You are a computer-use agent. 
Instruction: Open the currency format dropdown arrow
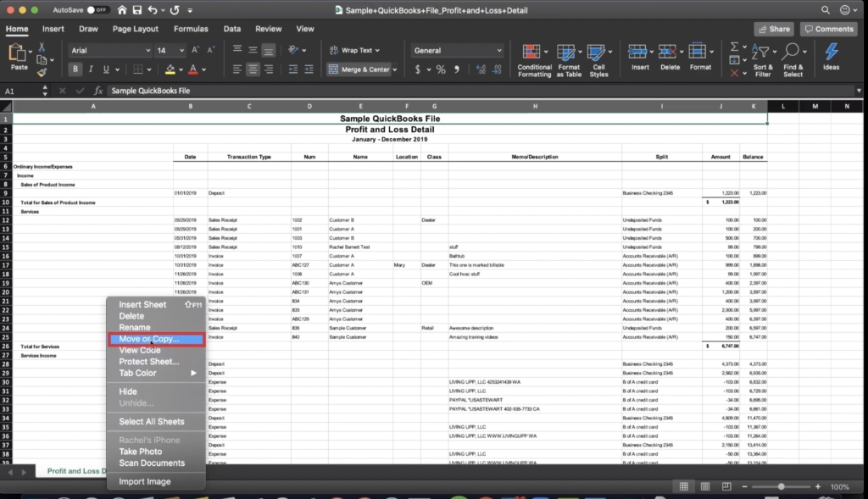click(428, 69)
